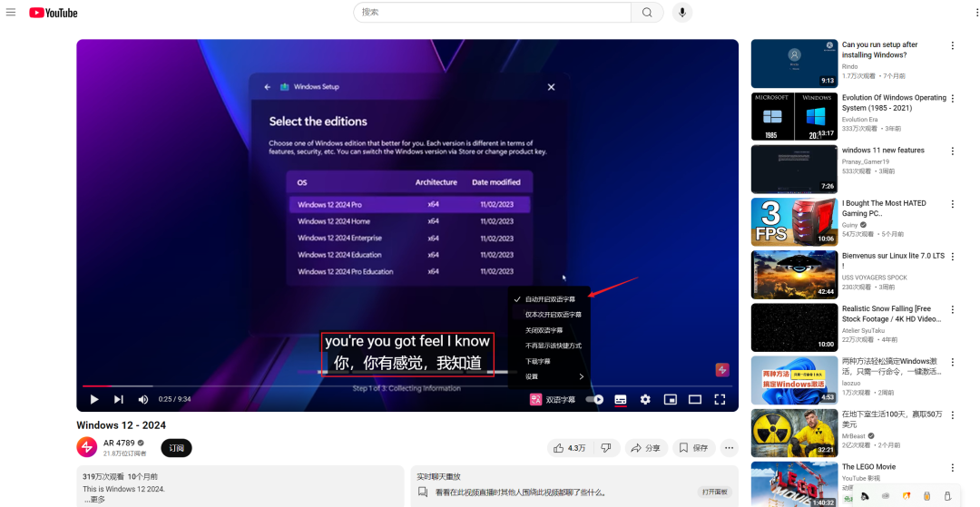Start voice search with the microphone
980x507 pixels.
point(681,13)
